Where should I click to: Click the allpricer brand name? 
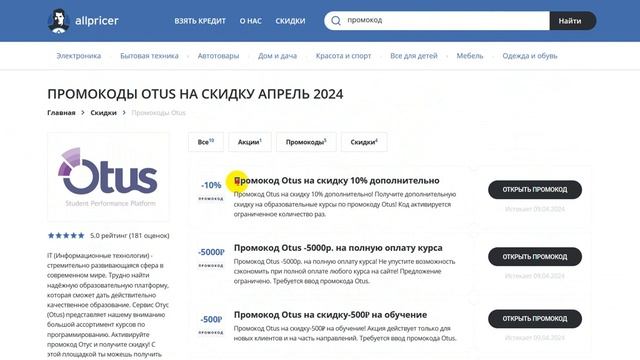tap(97, 20)
